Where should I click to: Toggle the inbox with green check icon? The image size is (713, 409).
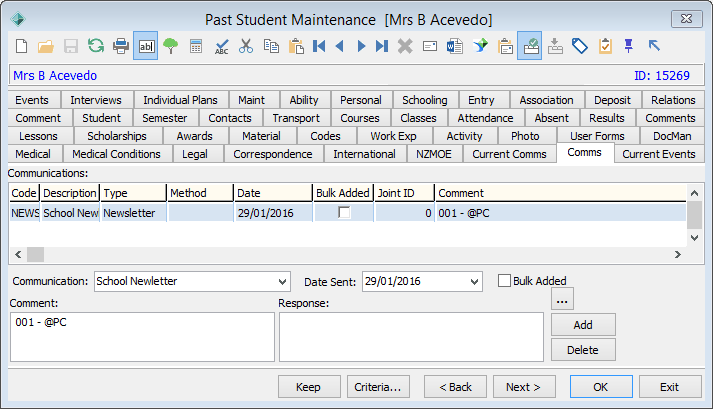point(530,45)
